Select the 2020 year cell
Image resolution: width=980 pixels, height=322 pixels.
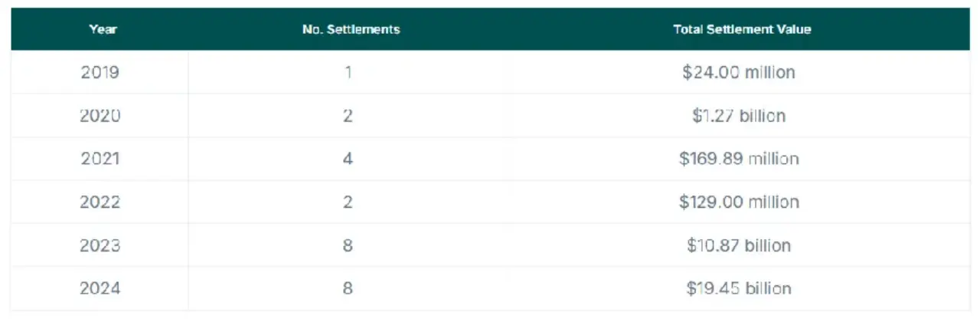click(x=100, y=116)
